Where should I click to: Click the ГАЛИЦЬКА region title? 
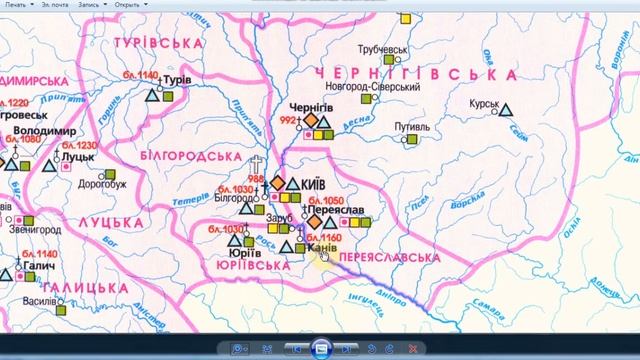point(86,288)
